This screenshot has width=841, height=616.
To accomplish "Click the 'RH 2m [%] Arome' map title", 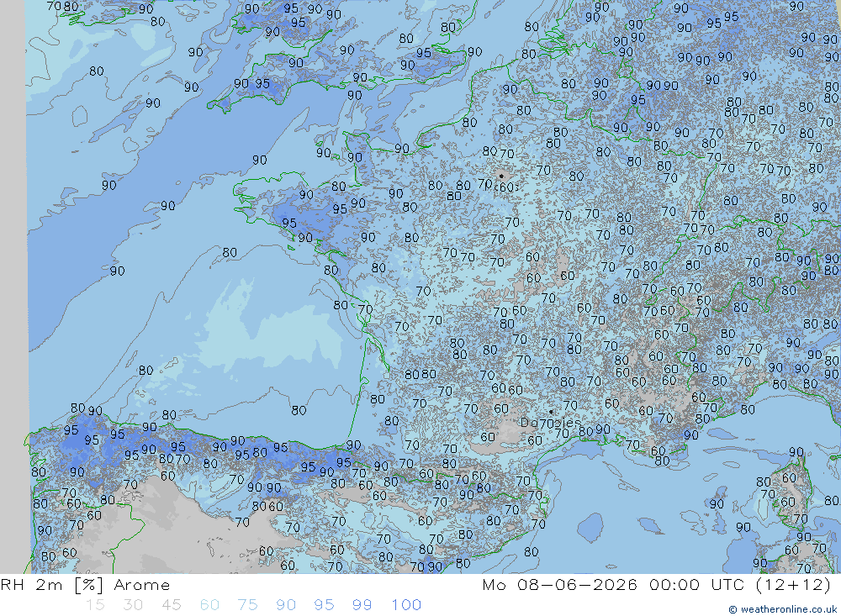I will tap(85, 585).
